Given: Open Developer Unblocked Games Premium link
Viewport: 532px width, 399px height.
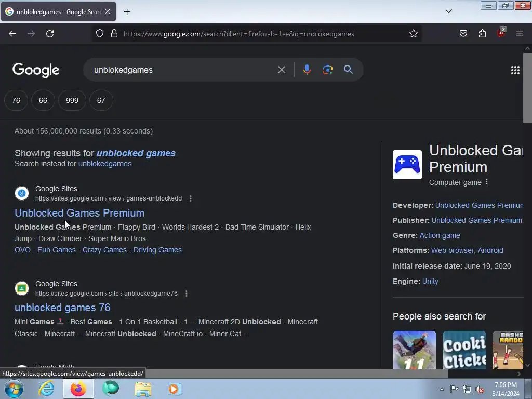Looking at the screenshot, I should pos(479,206).
